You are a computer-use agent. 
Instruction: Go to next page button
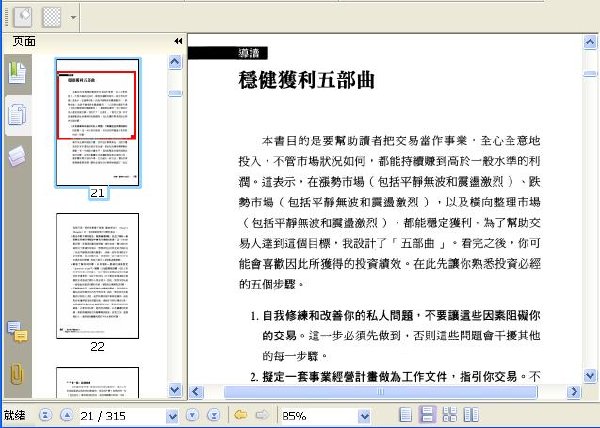[192, 415]
